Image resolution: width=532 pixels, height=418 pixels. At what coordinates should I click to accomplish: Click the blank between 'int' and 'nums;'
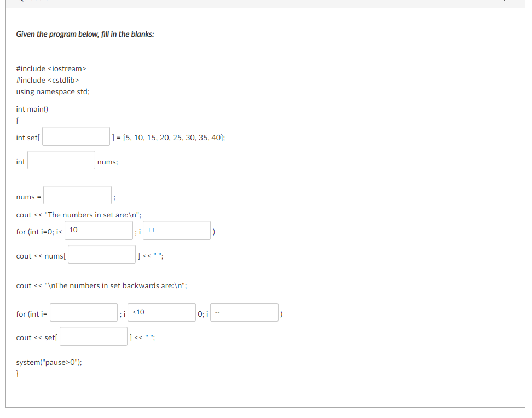tap(60, 161)
